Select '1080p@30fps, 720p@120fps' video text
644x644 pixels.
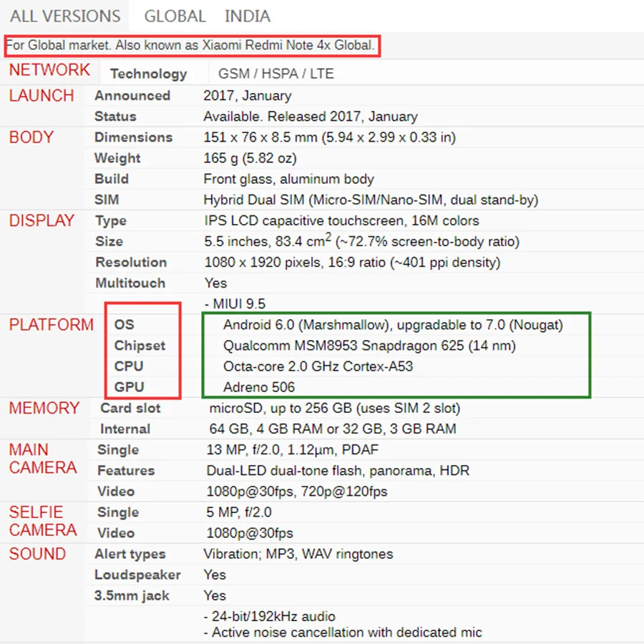click(x=297, y=492)
